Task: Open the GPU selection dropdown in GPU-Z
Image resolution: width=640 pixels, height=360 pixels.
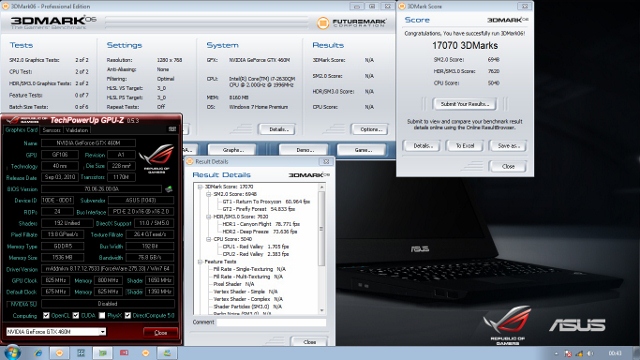Action: [56, 332]
